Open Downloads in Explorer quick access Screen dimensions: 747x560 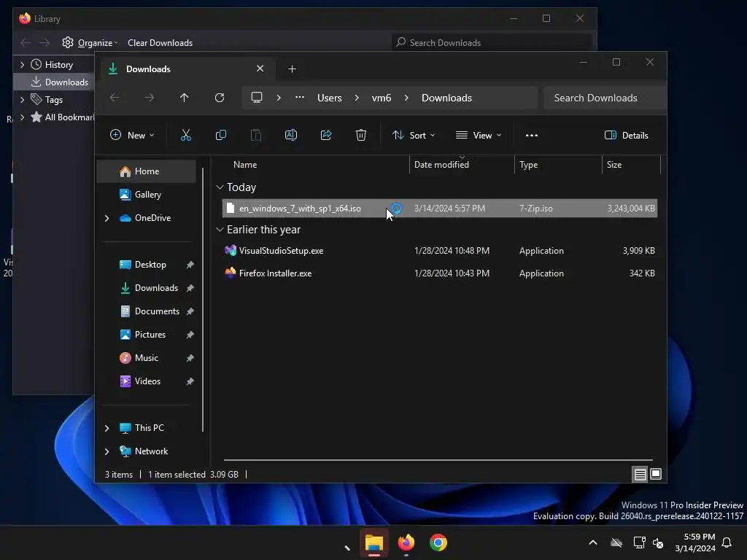156,288
